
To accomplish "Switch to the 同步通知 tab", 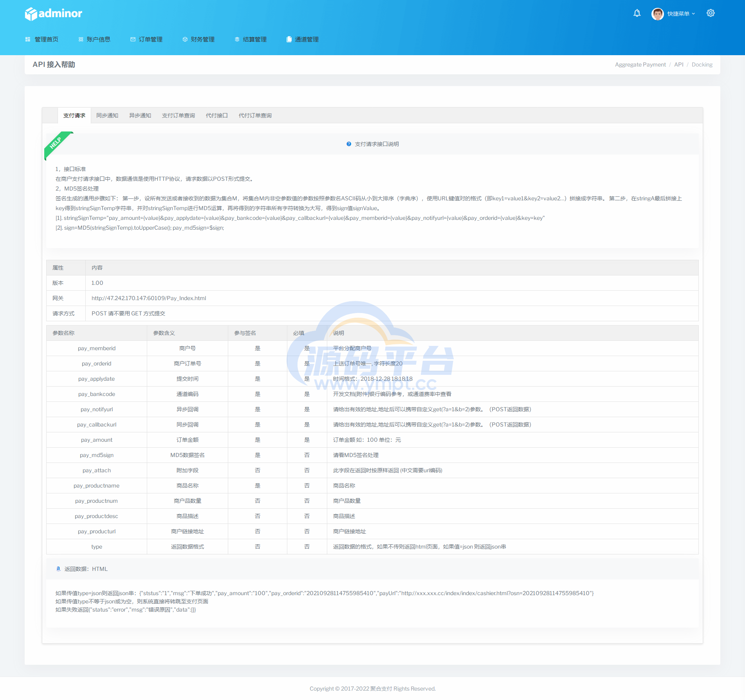I will pos(107,115).
